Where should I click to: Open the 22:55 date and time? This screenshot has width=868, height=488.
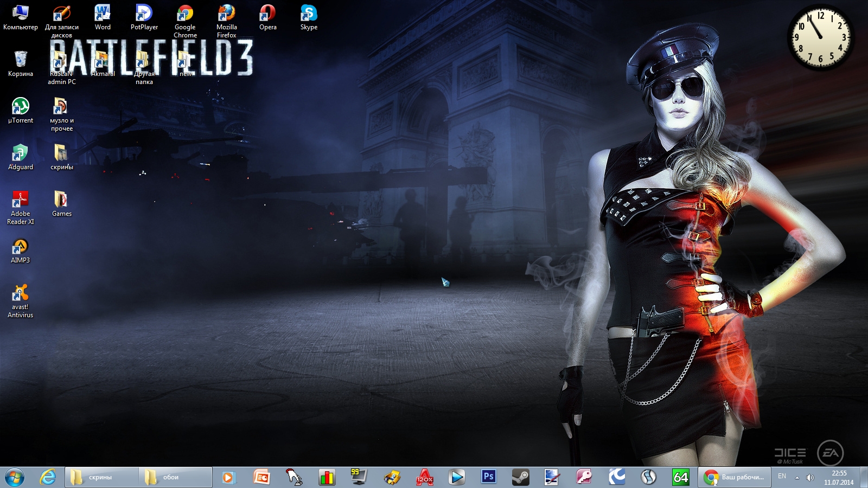pyautogui.click(x=839, y=477)
